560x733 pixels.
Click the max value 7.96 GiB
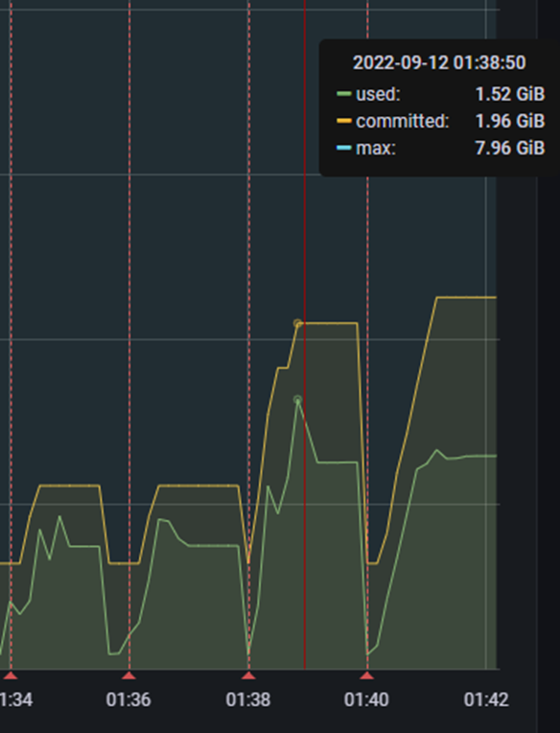point(510,148)
